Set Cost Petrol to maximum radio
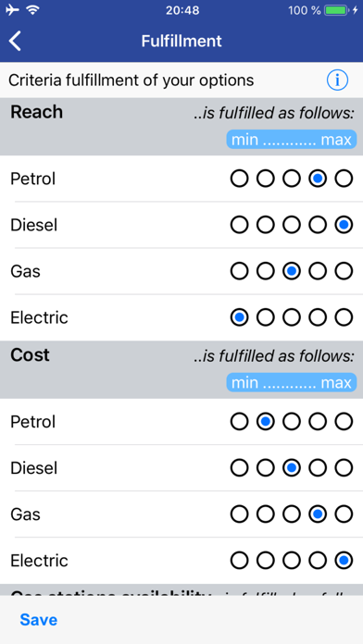Viewport: 363px width, 644px height. (344, 422)
